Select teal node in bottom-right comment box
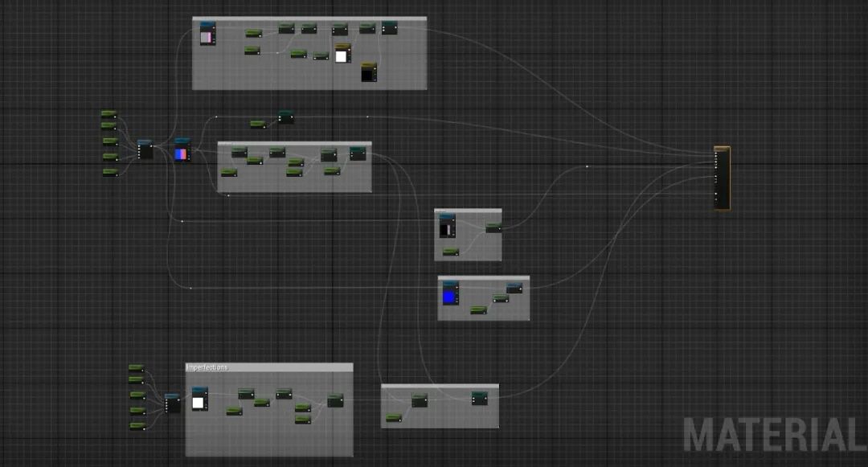868x467 pixels. coord(479,398)
